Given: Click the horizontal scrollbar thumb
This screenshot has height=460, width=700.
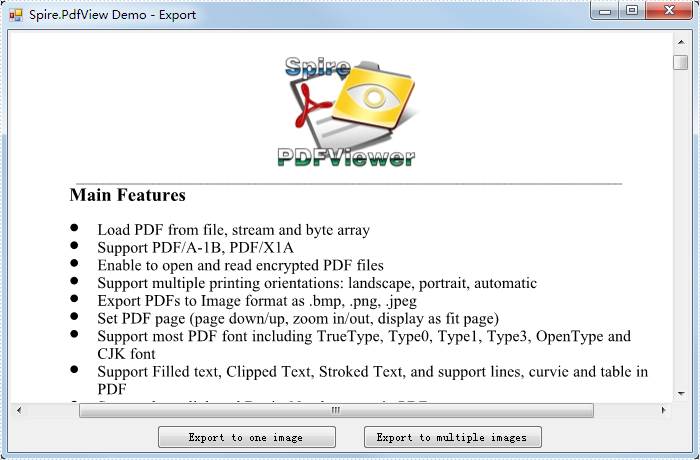Looking at the screenshot, I should [x=336, y=410].
